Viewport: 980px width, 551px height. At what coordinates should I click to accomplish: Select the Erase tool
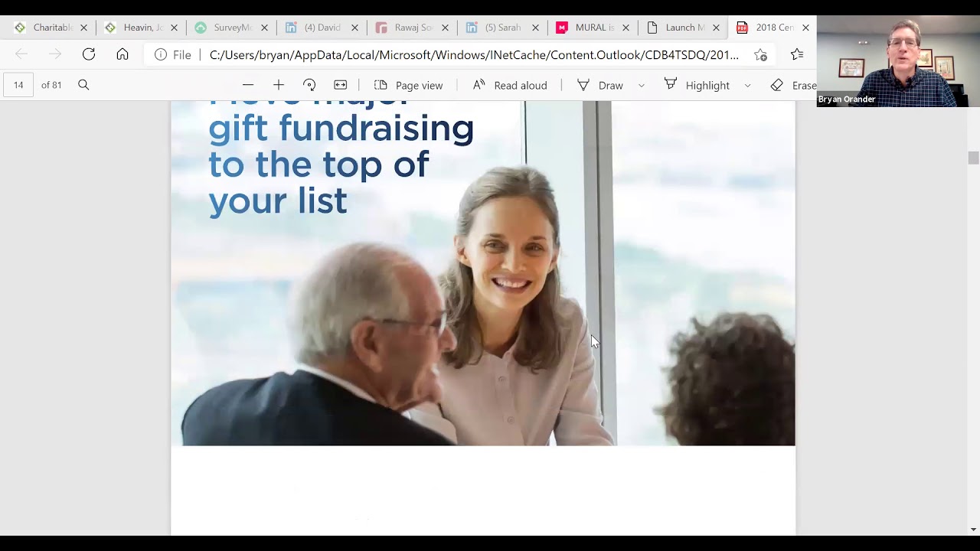[x=794, y=85]
